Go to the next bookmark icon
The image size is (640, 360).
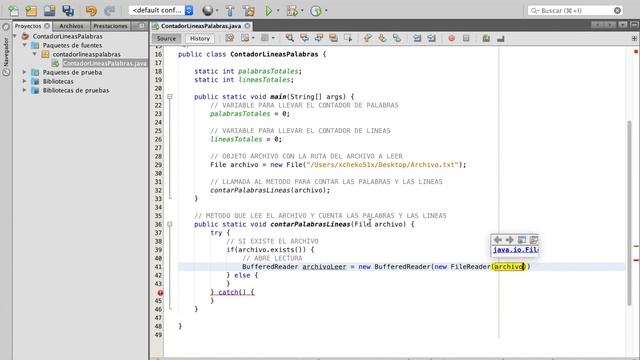[x=382, y=38]
